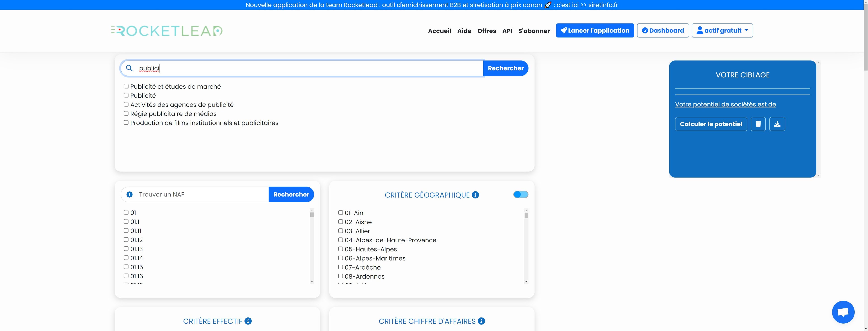This screenshot has height=331, width=868.
Task: Open the 'actif gratuit' account dropdown
Action: click(x=722, y=30)
